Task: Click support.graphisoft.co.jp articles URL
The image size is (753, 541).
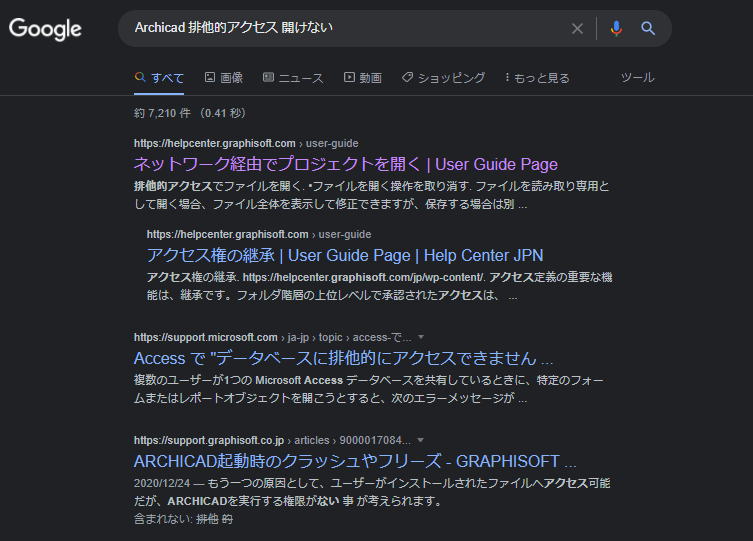Action: (272, 440)
